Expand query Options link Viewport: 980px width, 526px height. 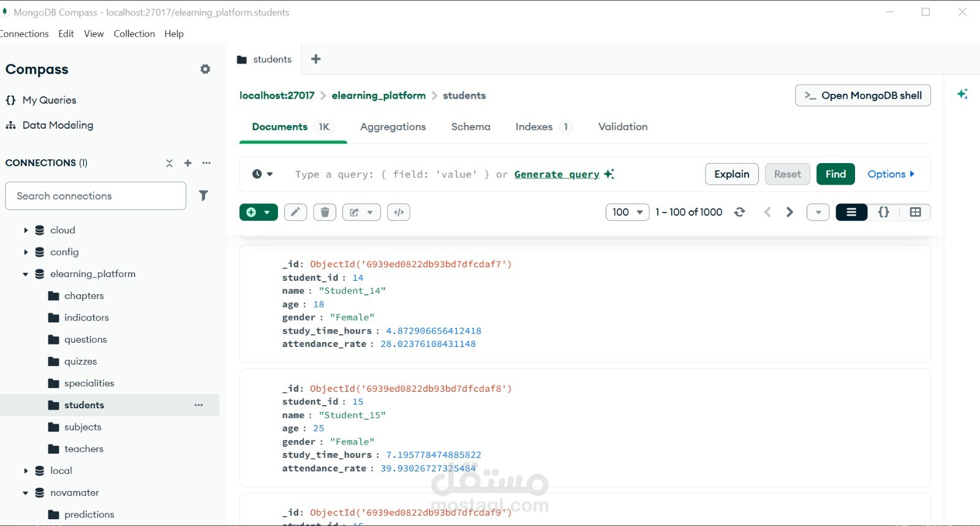coord(891,174)
